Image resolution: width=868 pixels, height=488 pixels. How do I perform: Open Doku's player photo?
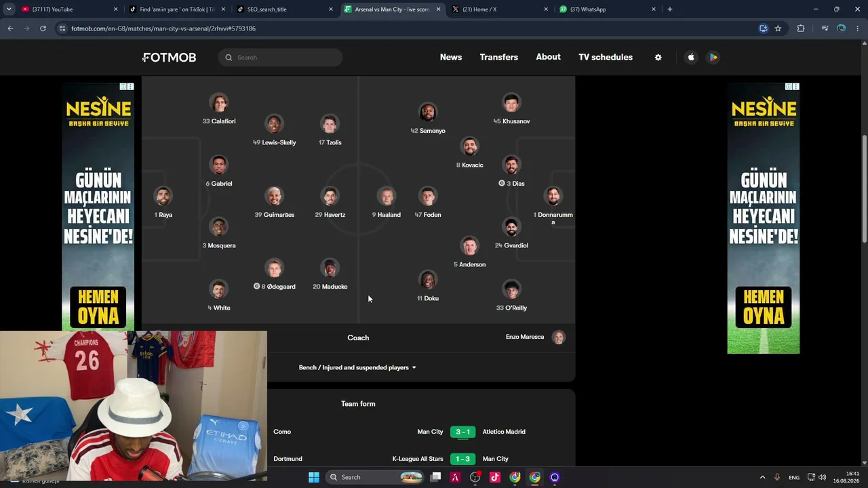pos(427,280)
